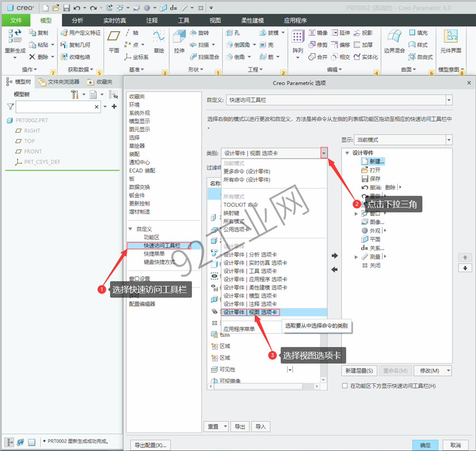Select the 镜像 mirror tool
The height and width of the screenshot is (451, 476).
tap(318, 33)
